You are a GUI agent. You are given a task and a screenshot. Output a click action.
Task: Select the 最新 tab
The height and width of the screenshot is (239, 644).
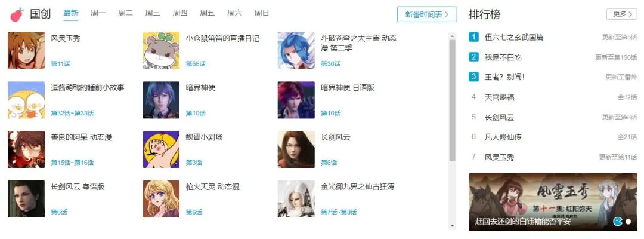pos(71,13)
